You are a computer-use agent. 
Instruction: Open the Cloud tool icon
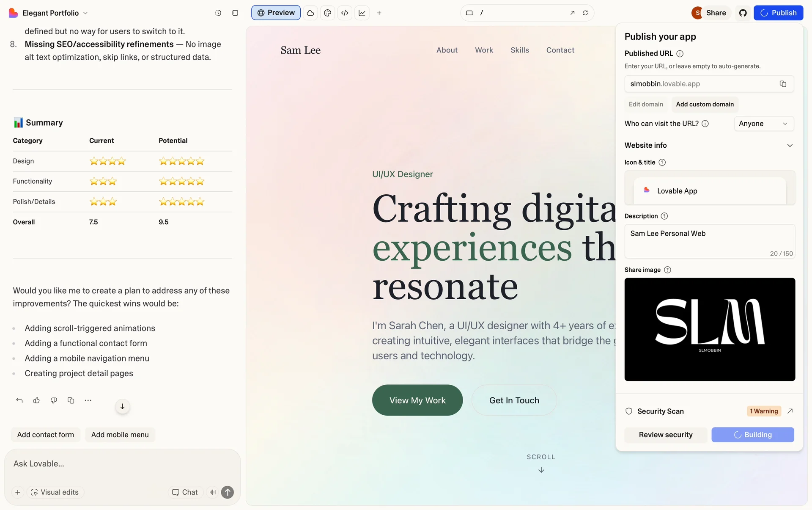[310, 13]
